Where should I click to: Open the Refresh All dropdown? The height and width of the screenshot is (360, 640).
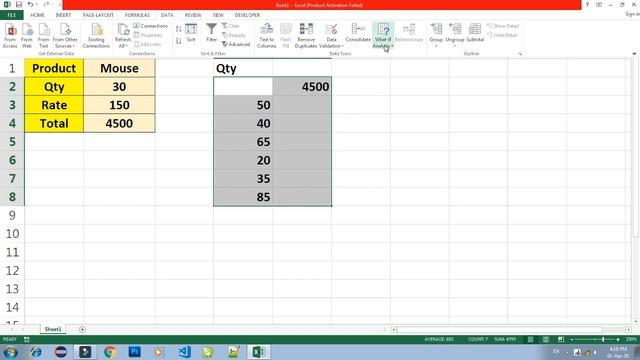122,36
